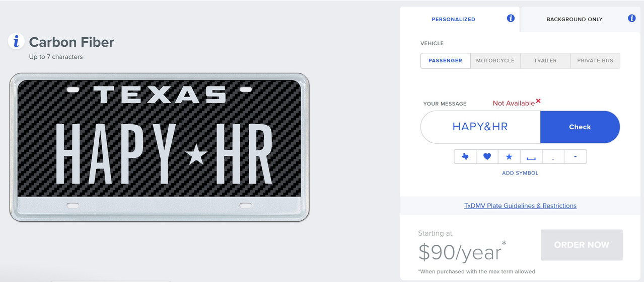Insert the space symbol

pyautogui.click(x=531, y=157)
